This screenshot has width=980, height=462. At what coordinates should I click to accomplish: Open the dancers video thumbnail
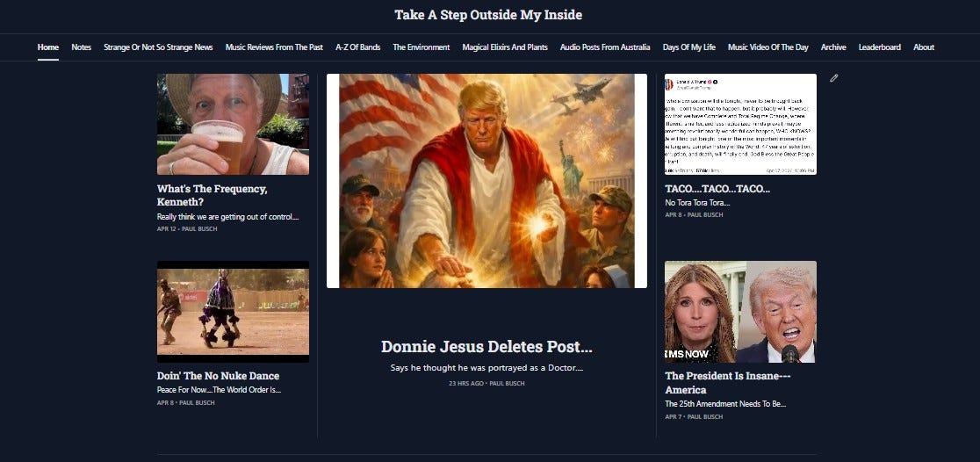[233, 311]
